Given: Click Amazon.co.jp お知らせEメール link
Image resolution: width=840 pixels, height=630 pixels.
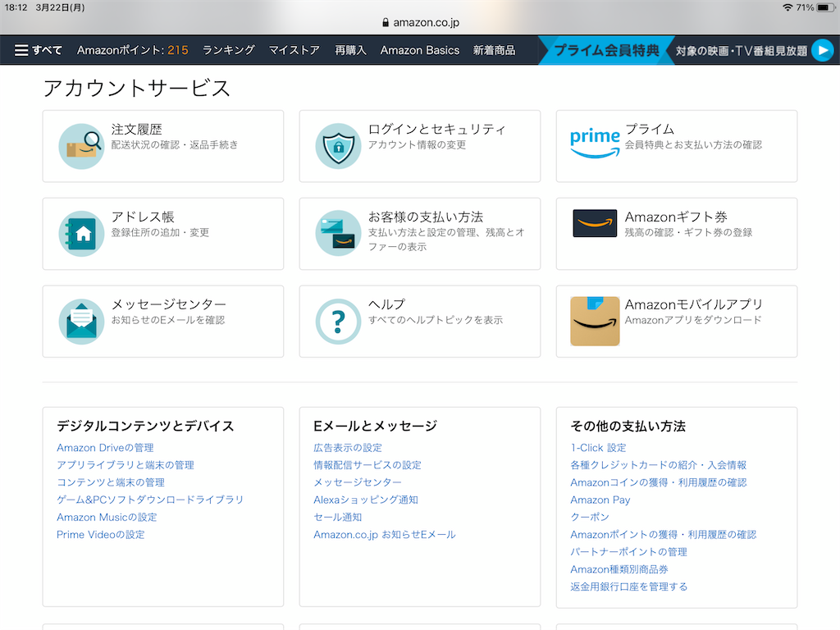Looking at the screenshot, I should coord(385,535).
